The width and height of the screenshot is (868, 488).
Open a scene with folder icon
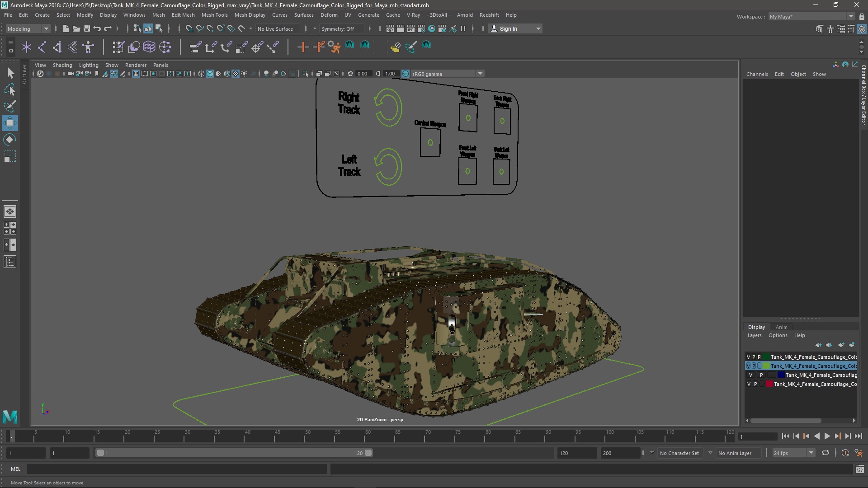click(x=76, y=28)
